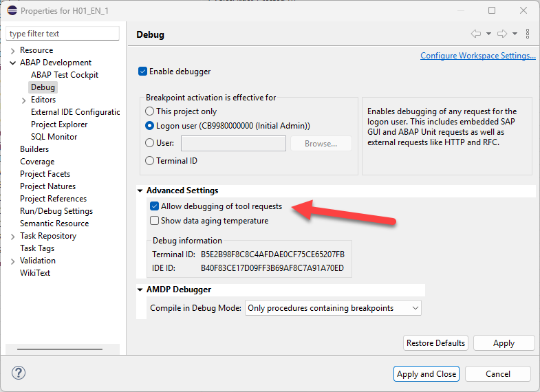Open the Compile in Debug Mode dropdown
This screenshot has width=540, height=392.
click(333, 308)
